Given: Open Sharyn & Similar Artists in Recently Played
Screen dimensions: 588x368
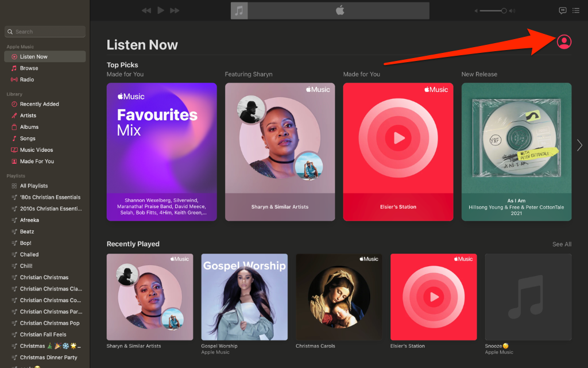Looking at the screenshot, I should 150,297.
